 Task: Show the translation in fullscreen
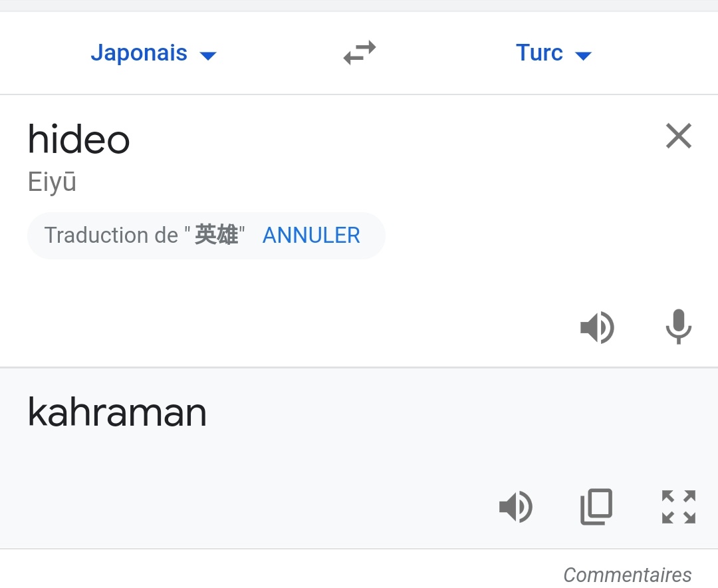(x=678, y=508)
